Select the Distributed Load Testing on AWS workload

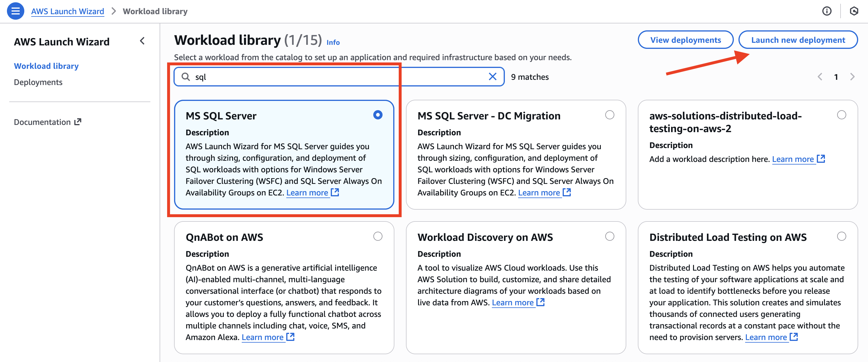(842, 236)
